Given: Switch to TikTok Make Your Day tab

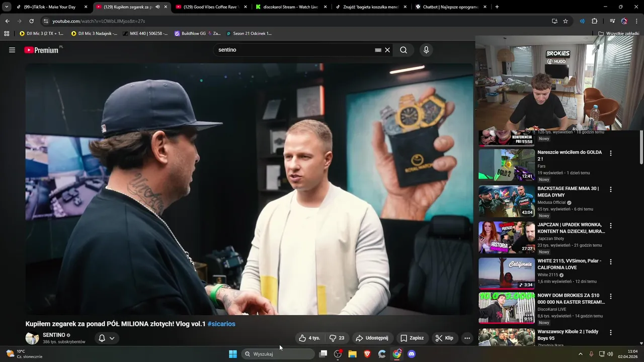Looking at the screenshot, I should [52, 7].
